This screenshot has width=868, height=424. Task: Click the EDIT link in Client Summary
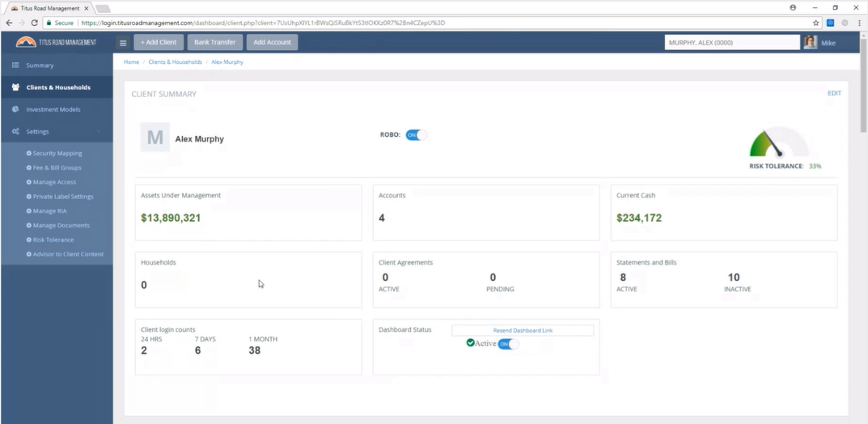click(x=834, y=93)
